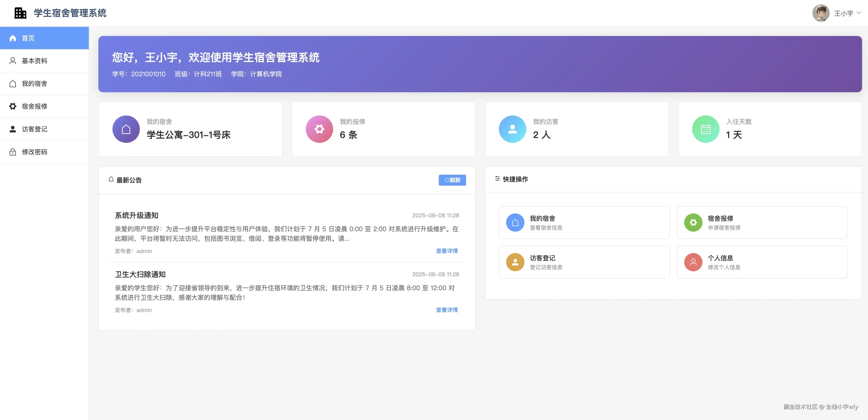Open 修改密码 in the sidebar

pos(34,152)
